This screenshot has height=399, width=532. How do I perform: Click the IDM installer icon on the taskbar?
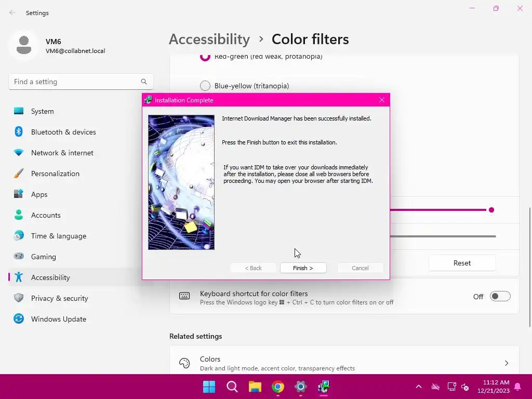click(324, 387)
